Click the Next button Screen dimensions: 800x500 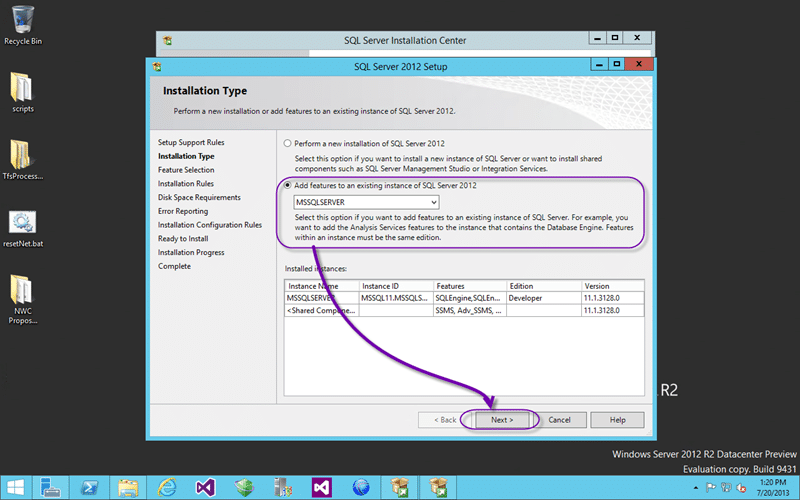[x=502, y=420]
